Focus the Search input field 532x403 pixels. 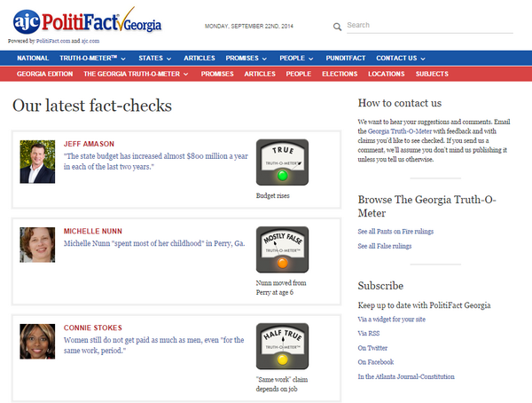(x=429, y=26)
